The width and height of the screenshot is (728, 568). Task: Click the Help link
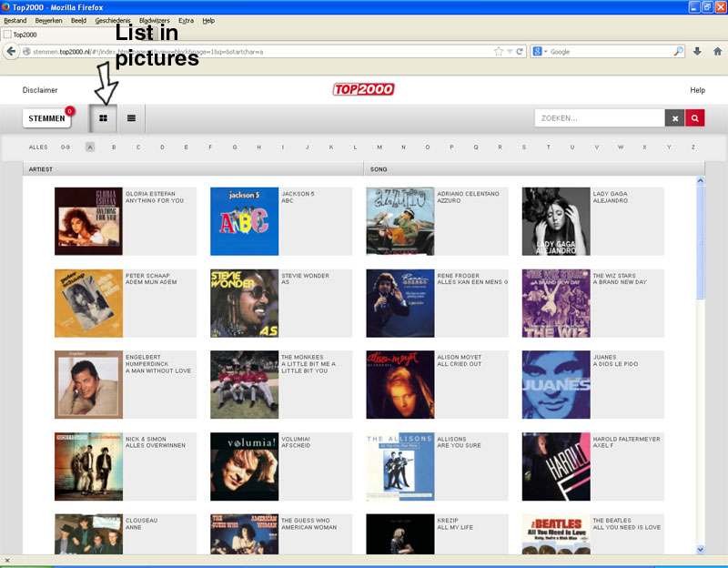pyautogui.click(x=697, y=90)
